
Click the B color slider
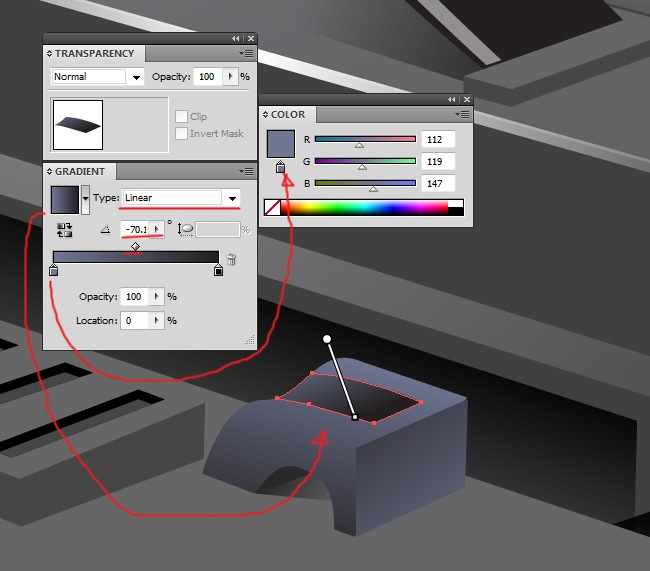pos(365,183)
